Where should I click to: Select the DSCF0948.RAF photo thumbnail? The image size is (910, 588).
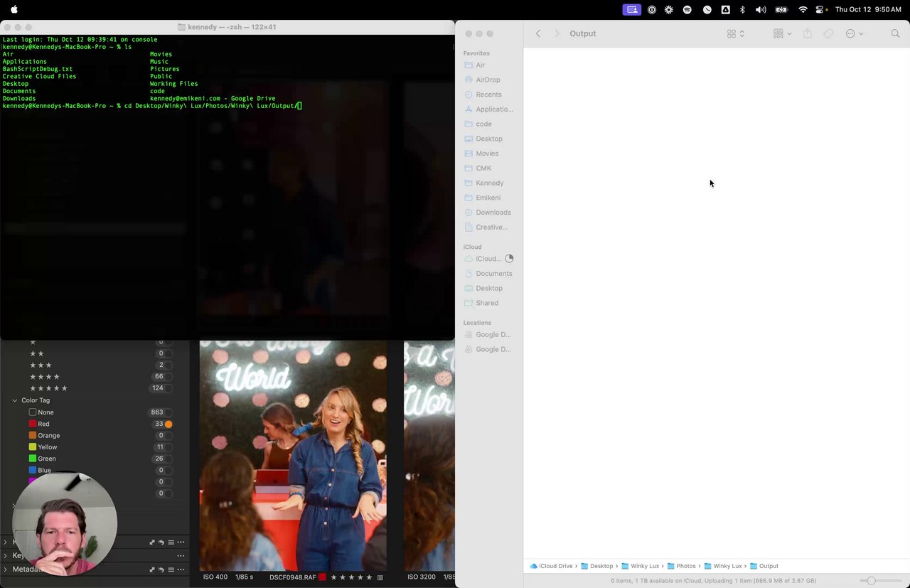[x=293, y=455]
